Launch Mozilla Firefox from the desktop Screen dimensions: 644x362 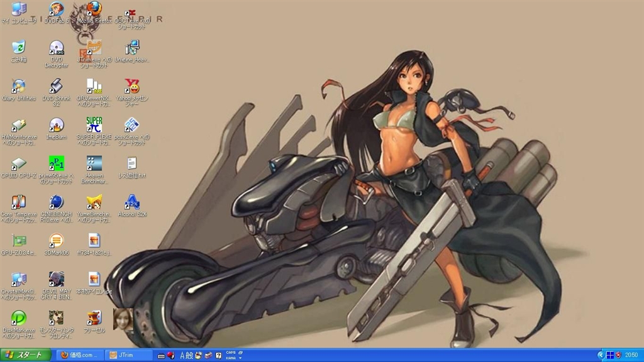[x=94, y=13]
